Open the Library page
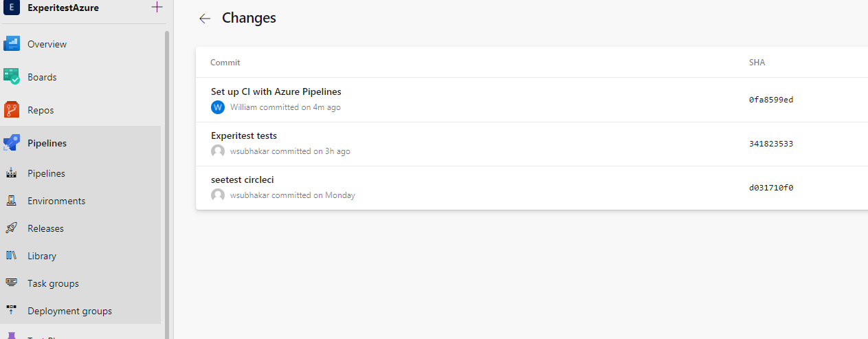Screen dimensions: 868x339 click(42, 256)
